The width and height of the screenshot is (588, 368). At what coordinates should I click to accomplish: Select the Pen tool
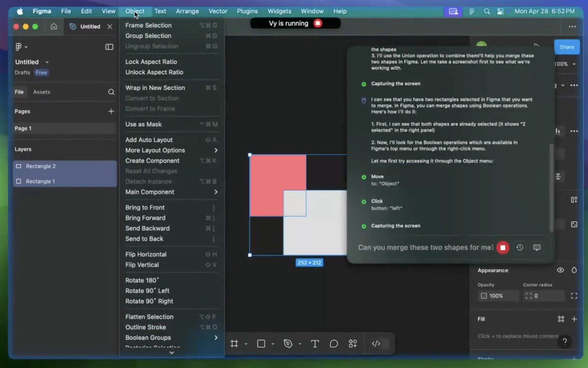288,343
